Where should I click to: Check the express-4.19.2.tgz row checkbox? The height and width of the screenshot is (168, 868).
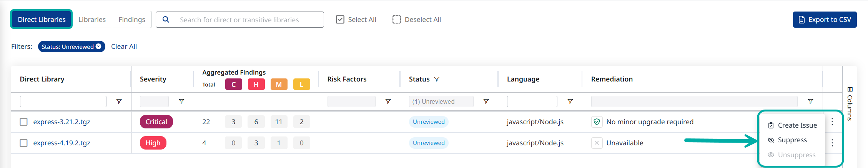click(24, 143)
